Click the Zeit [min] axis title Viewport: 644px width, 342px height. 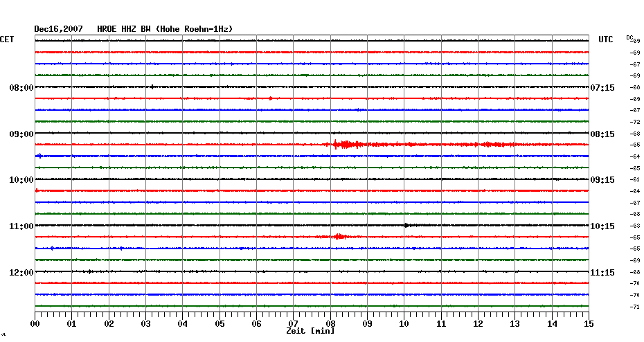[310, 331]
